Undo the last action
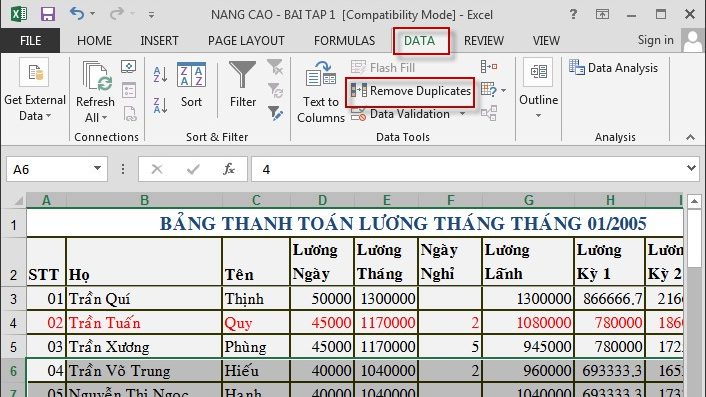This screenshot has height=397, width=706. pos(77,14)
